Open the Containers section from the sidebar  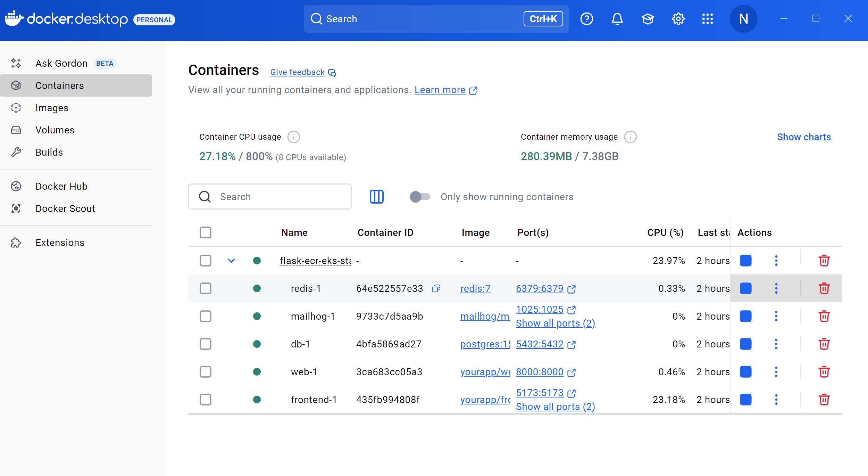pos(59,85)
